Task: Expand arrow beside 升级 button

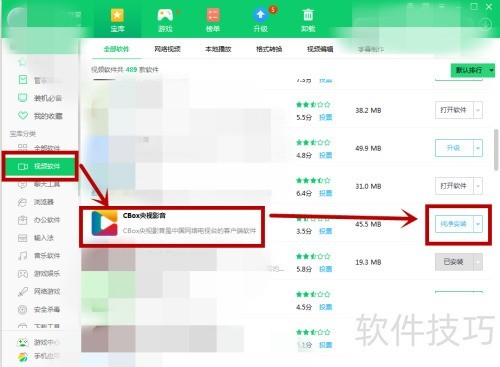Action: click(x=478, y=148)
